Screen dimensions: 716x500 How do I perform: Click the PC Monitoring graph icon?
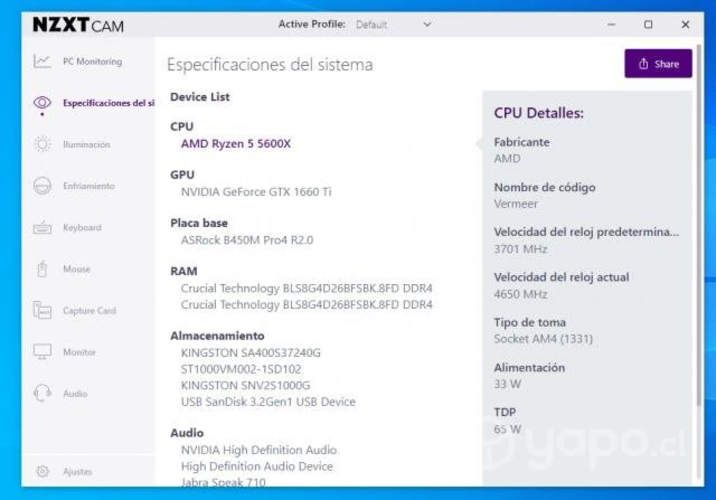(42, 62)
